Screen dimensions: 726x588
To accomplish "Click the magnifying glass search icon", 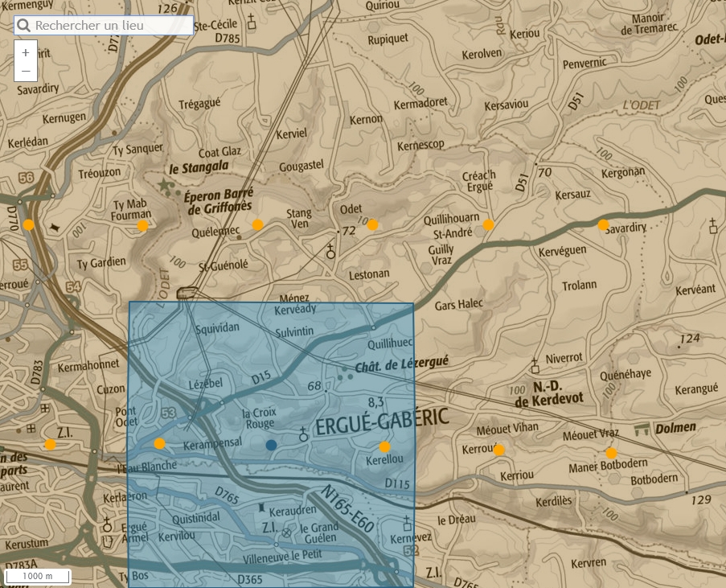I will click(x=24, y=26).
